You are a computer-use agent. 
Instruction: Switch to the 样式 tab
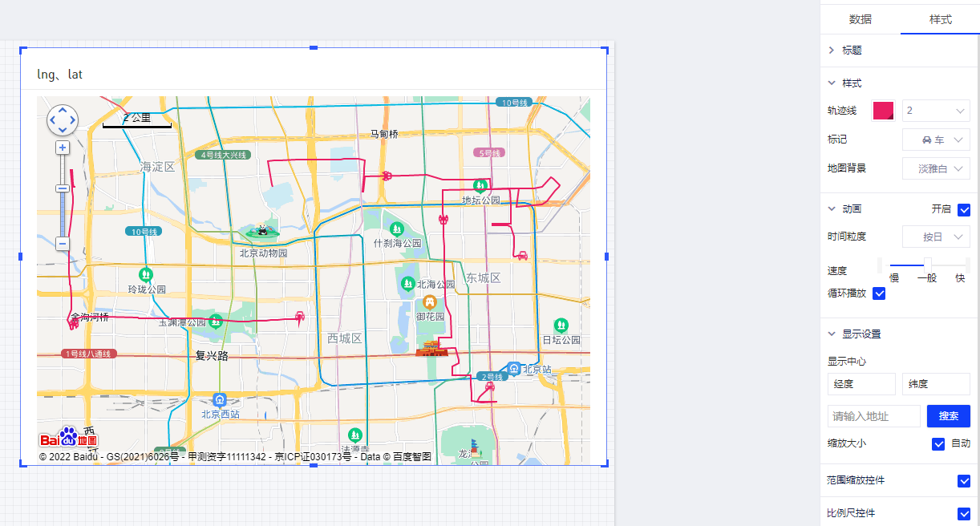click(940, 19)
